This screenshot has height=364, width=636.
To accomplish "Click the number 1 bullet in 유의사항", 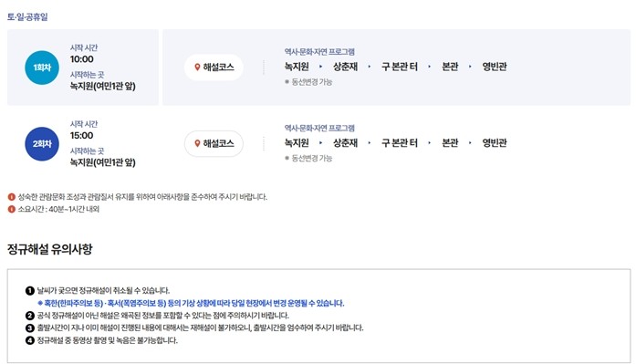I will coord(29,291).
